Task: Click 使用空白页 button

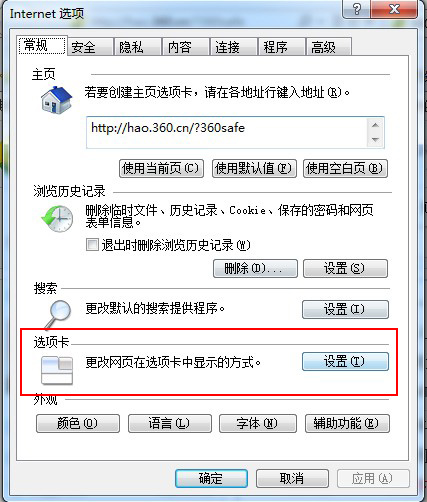Action: pyautogui.click(x=345, y=168)
